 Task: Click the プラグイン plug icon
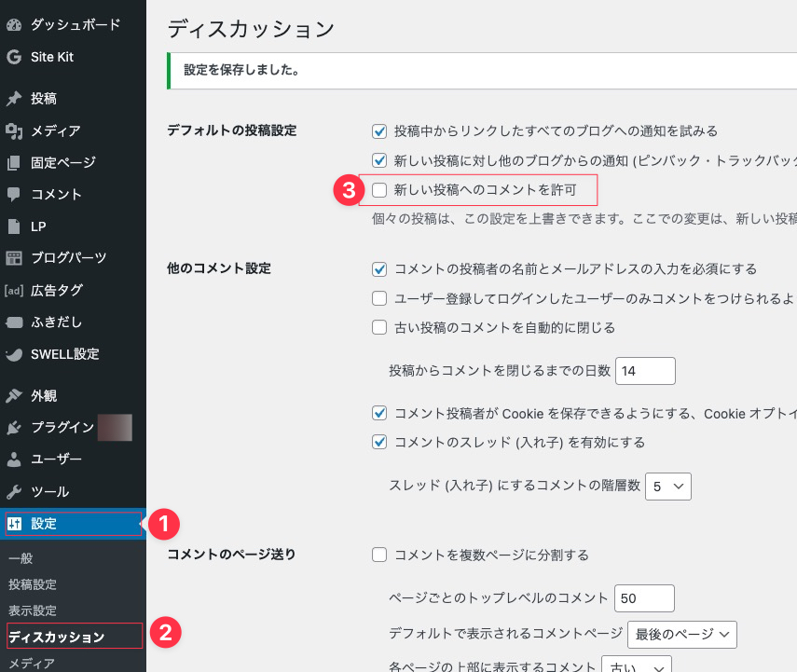14,428
